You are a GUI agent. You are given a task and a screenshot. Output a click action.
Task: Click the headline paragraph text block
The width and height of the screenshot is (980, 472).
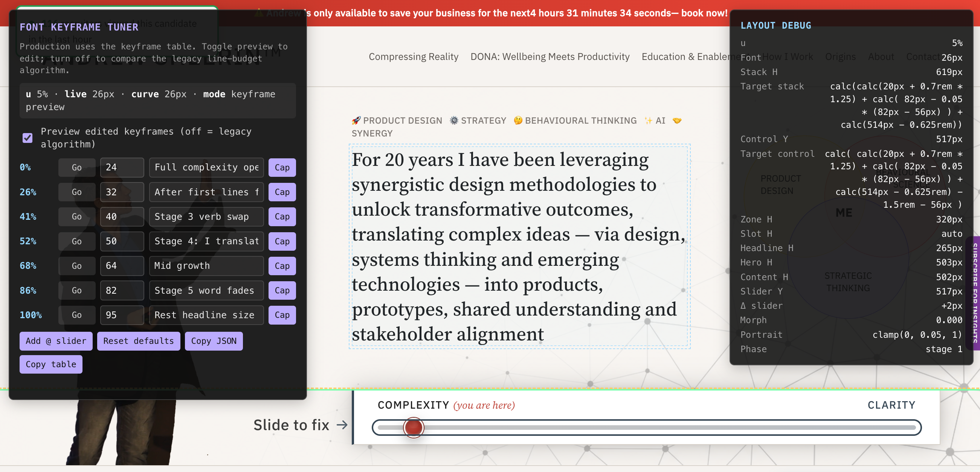(519, 247)
